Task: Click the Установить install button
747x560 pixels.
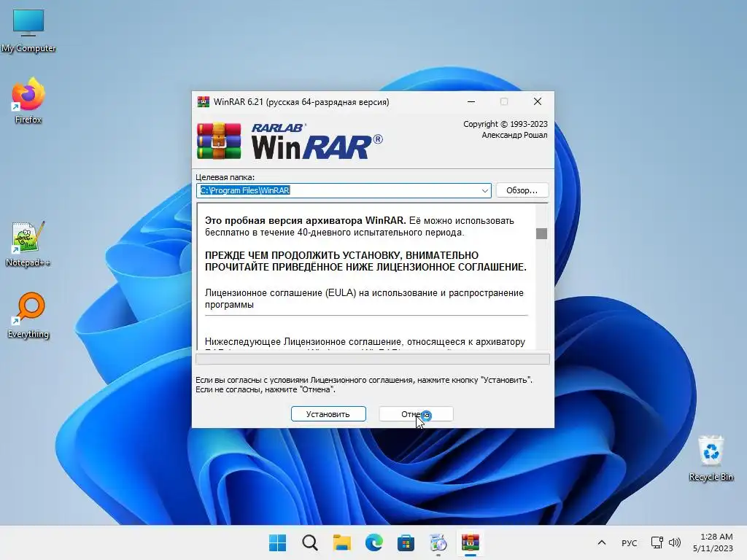Action: point(328,414)
